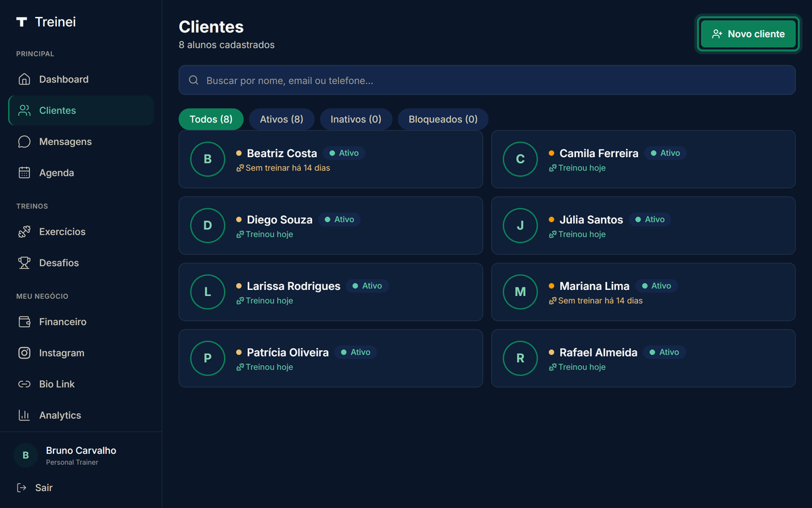
Task: Click Larissa Rodrigues's L avatar
Action: pyautogui.click(x=208, y=292)
